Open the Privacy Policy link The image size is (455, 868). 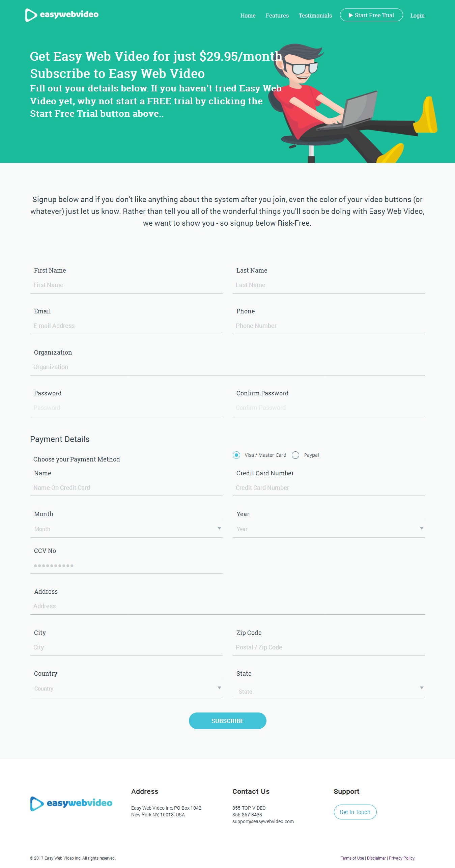(x=401, y=858)
